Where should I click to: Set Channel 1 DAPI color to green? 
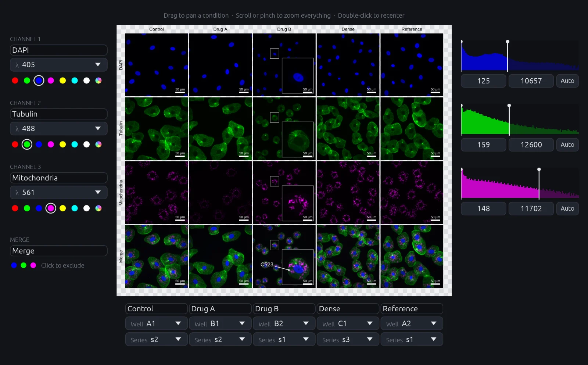click(x=27, y=80)
